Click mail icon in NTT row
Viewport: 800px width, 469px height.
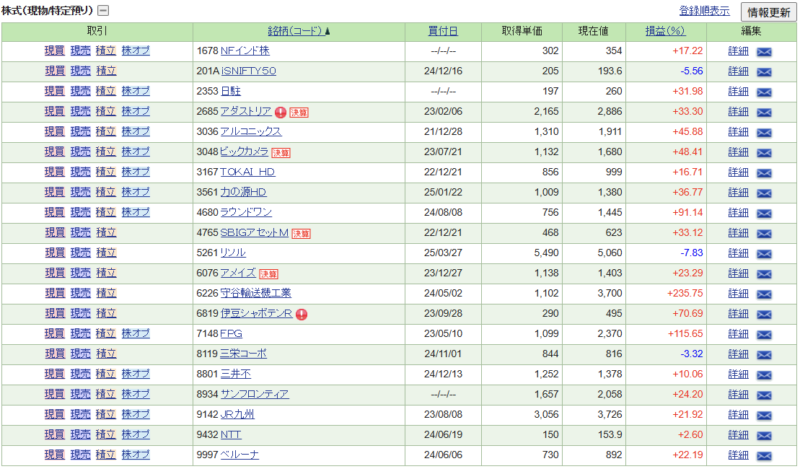(764, 435)
